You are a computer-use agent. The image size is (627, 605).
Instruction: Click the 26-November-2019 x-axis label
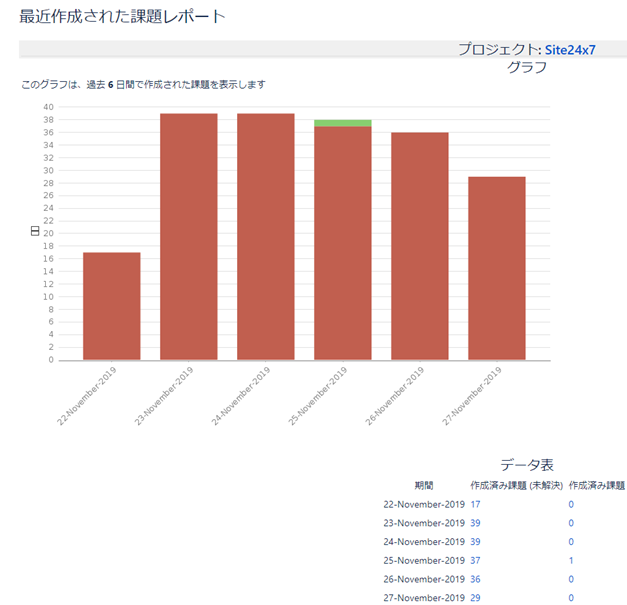[394, 396]
